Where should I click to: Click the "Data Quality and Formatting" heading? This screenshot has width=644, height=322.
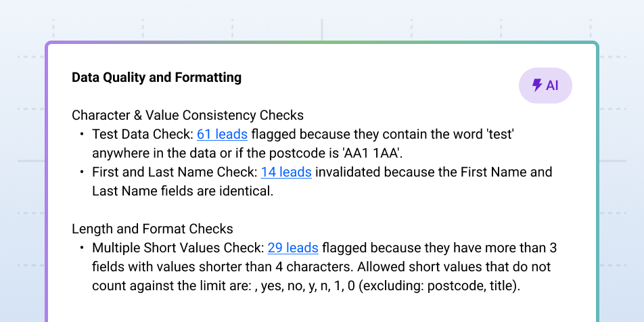coord(156,77)
